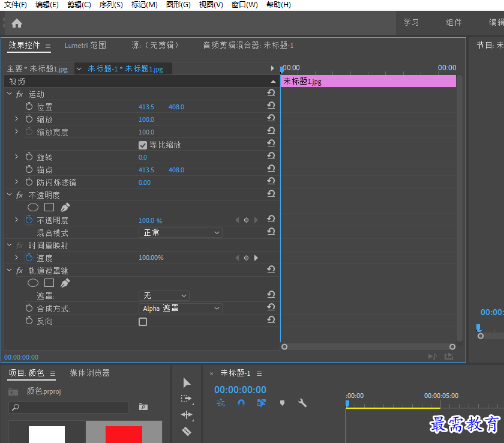504x443 pixels.
Task: Open the 混合模式 dropdown set to 正常
Action: coord(181,232)
